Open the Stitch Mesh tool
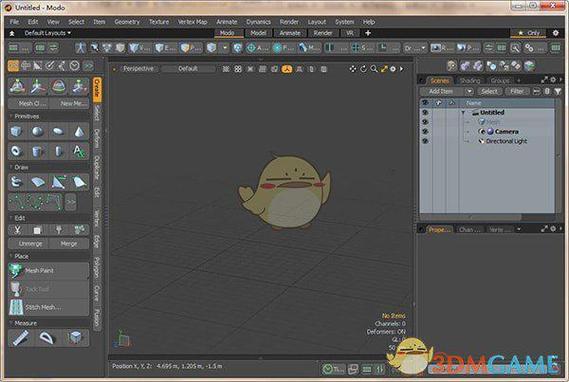The image size is (569, 382). point(48,307)
